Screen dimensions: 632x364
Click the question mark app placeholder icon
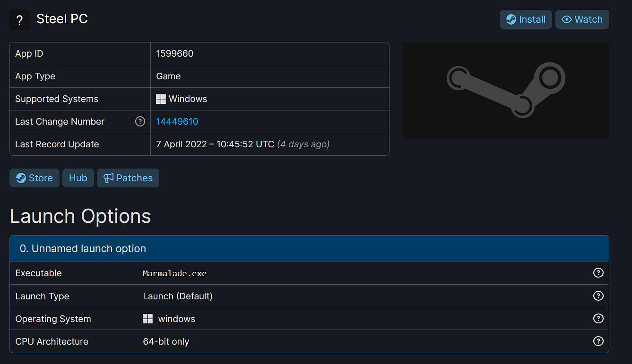(x=19, y=19)
